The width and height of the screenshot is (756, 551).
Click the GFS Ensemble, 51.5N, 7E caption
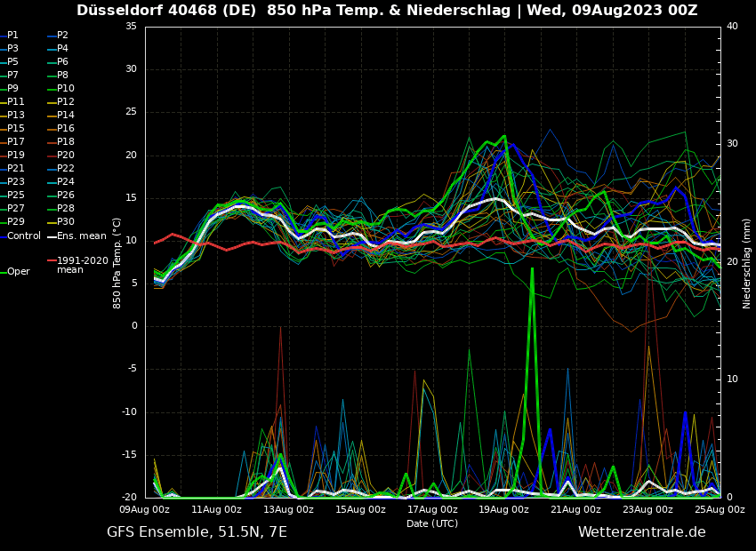coord(197,532)
